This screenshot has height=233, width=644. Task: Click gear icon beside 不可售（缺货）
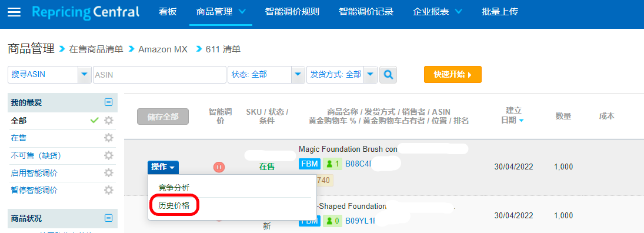tap(108, 155)
